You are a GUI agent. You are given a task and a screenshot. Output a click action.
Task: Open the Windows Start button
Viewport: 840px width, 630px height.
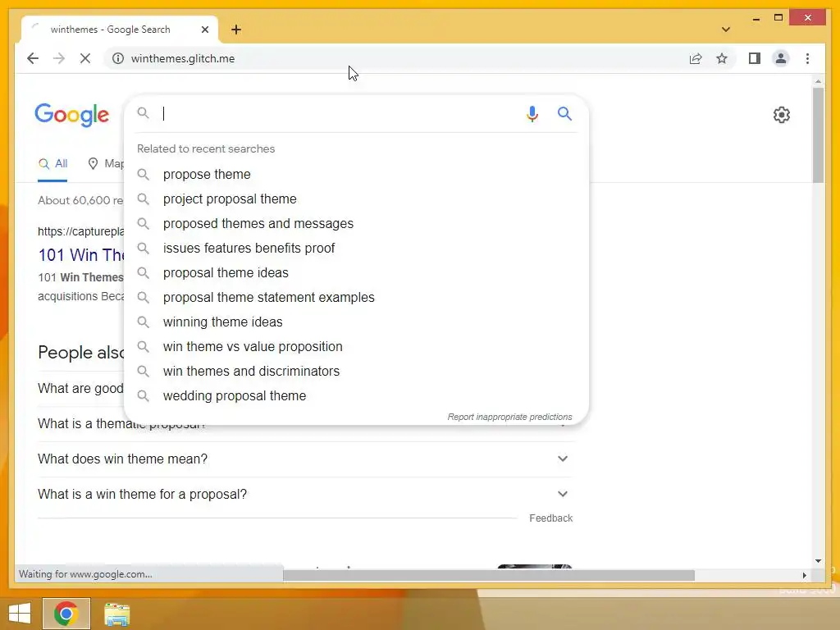[20, 614]
